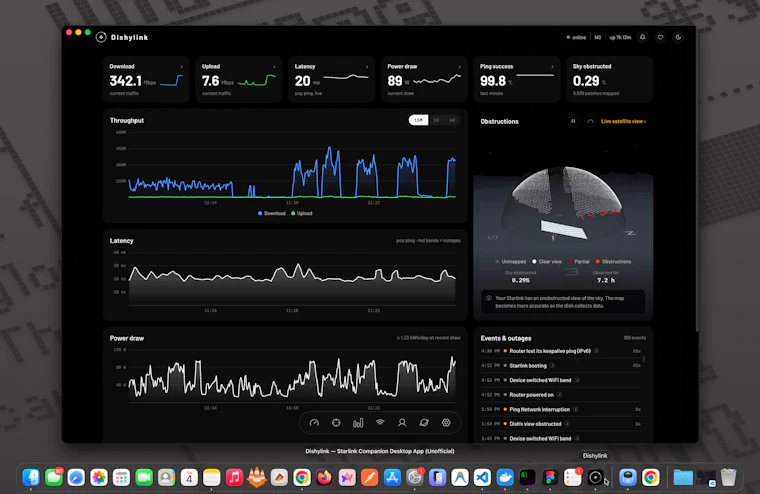Open Visual Studio Code from the Dock
760x494 pixels.
click(x=482, y=478)
